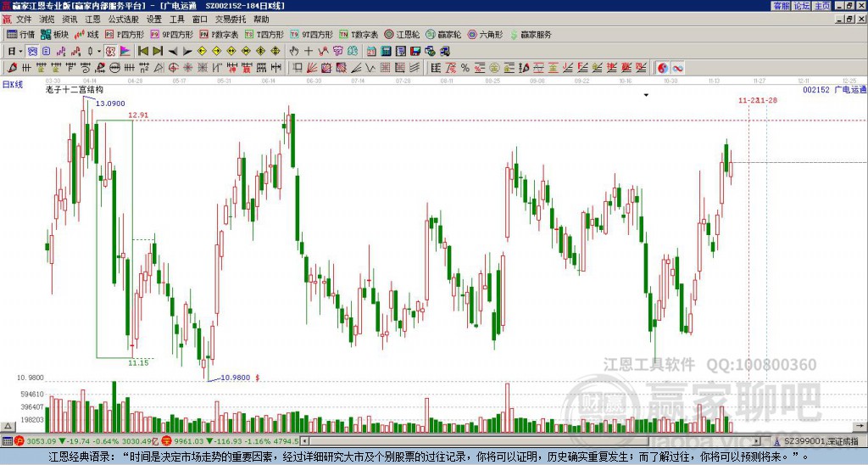
Task: Click the calculator icon in toolbar
Action: pos(386,51)
